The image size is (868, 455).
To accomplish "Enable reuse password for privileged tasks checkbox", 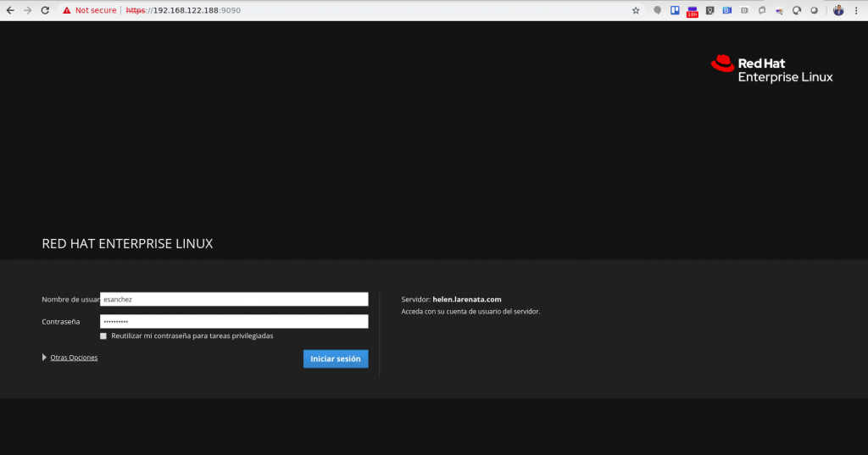I will point(103,336).
